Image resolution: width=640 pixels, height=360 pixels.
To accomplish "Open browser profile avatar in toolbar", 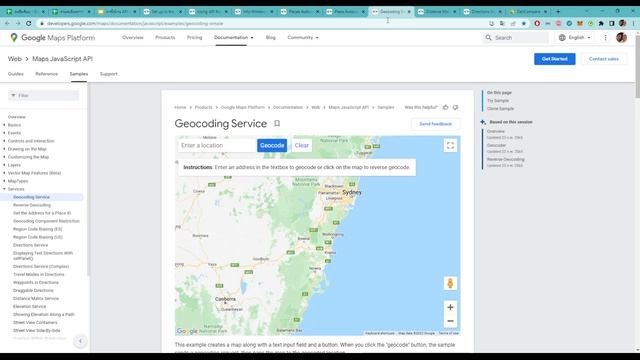I will coord(622,23).
